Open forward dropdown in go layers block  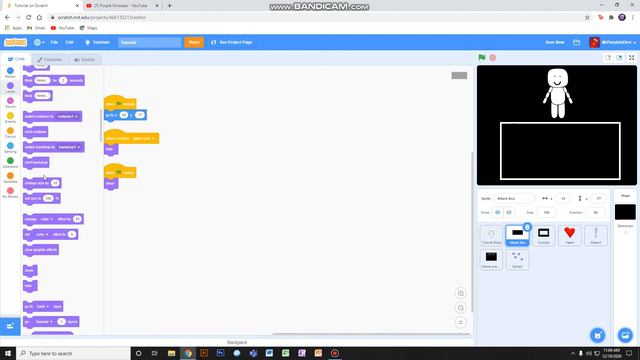[44, 322]
